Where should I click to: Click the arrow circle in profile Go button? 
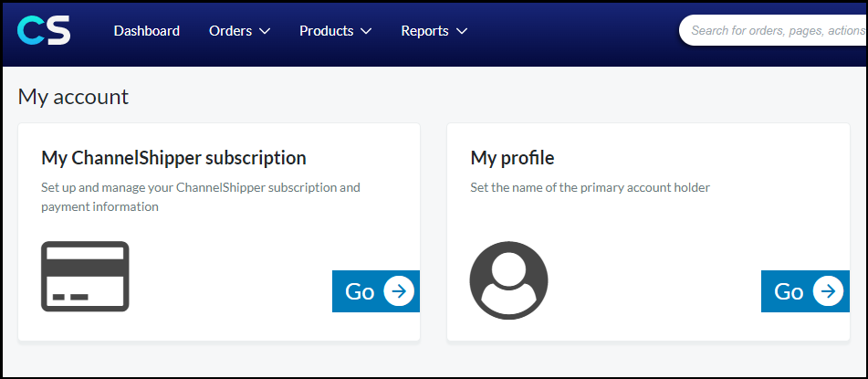pyautogui.click(x=828, y=291)
